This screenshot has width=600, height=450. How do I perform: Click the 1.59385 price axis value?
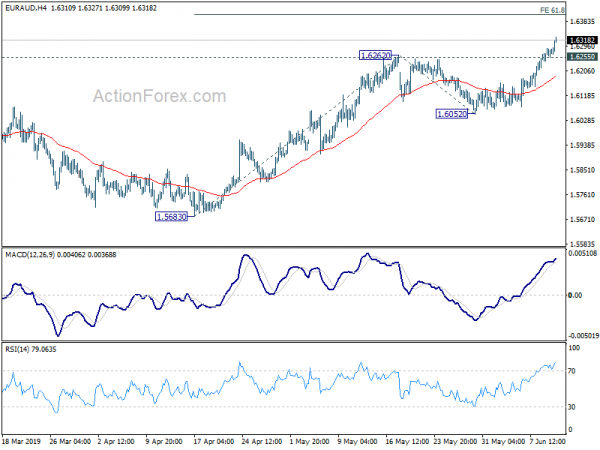coord(582,145)
